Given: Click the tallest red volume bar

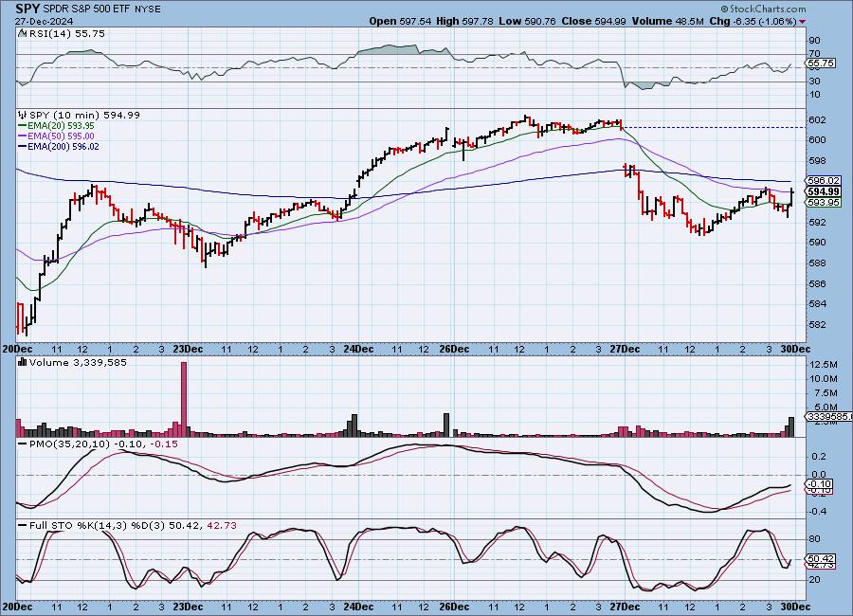Looking at the screenshot, I should 184,399.
